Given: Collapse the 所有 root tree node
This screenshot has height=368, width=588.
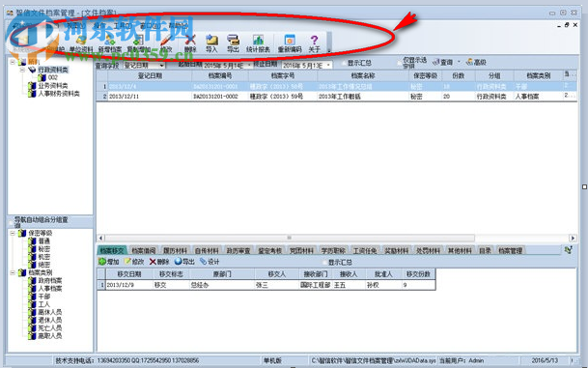Looking at the screenshot, I should tap(13, 62).
